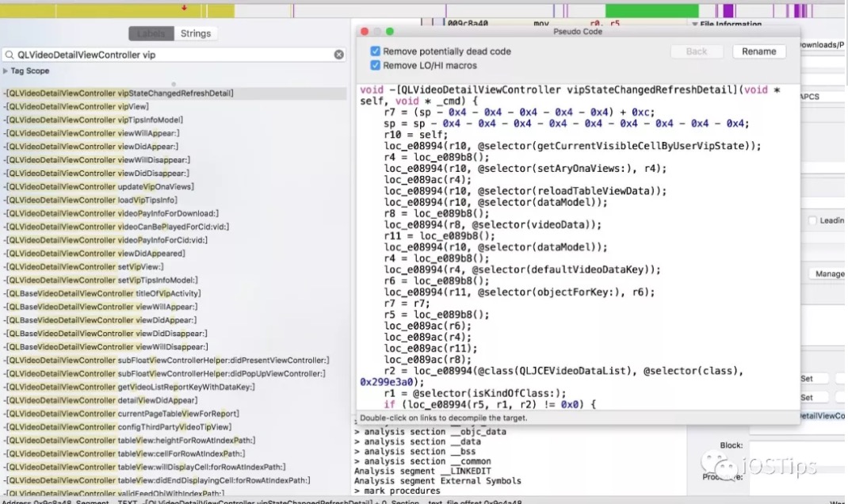848x504 pixels.
Task: Clear the search field with the X icon
Action: coord(338,55)
